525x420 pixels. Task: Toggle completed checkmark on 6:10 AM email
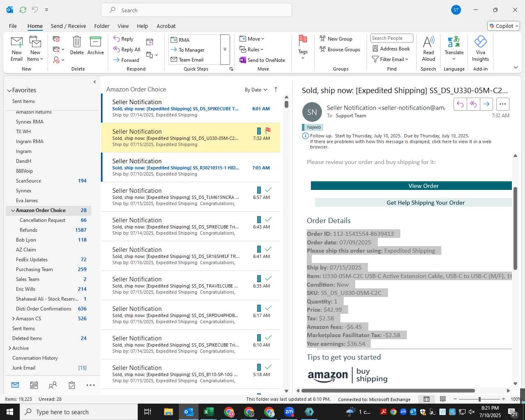(268, 338)
